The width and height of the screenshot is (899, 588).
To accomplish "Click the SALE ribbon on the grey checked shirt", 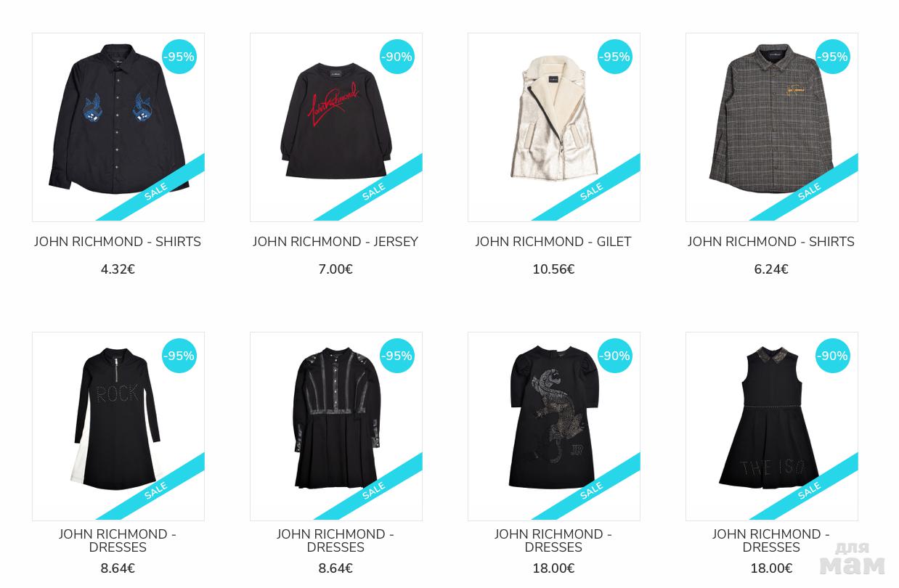I will click(808, 192).
